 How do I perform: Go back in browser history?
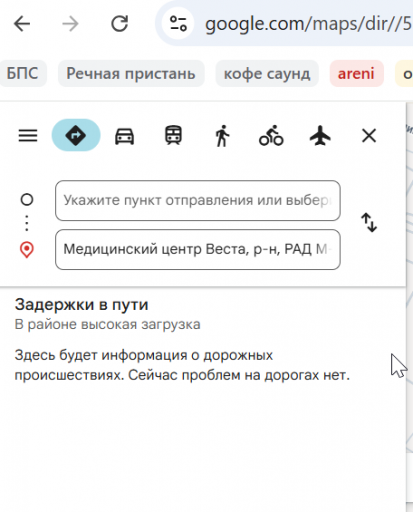pyautogui.click(x=22, y=24)
